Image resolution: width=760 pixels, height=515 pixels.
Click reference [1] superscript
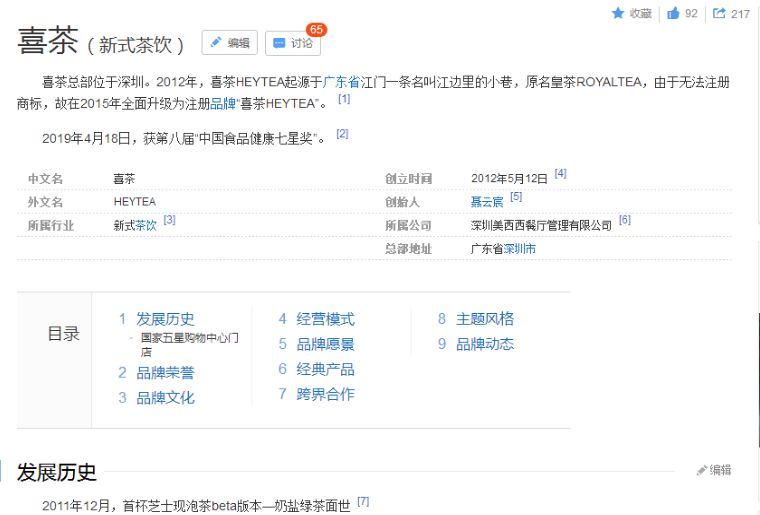pos(344,99)
